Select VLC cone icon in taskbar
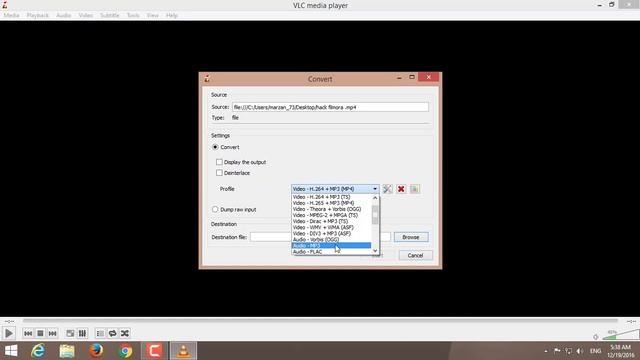Image resolution: width=640 pixels, height=360 pixels. click(x=183, y=351)
